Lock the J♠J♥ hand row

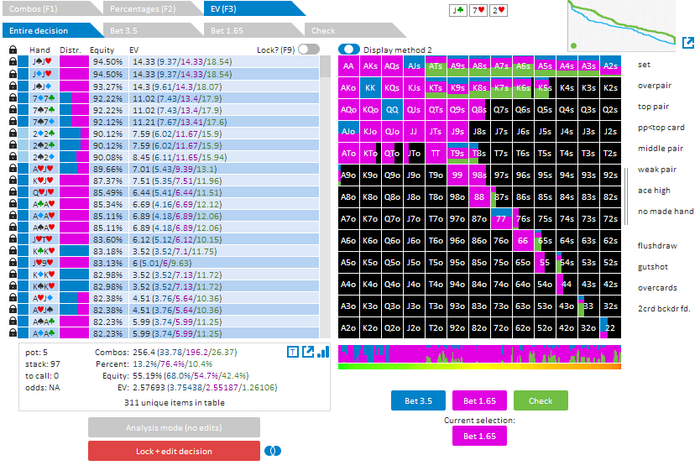pyautogui.click(x=13, y=62)
